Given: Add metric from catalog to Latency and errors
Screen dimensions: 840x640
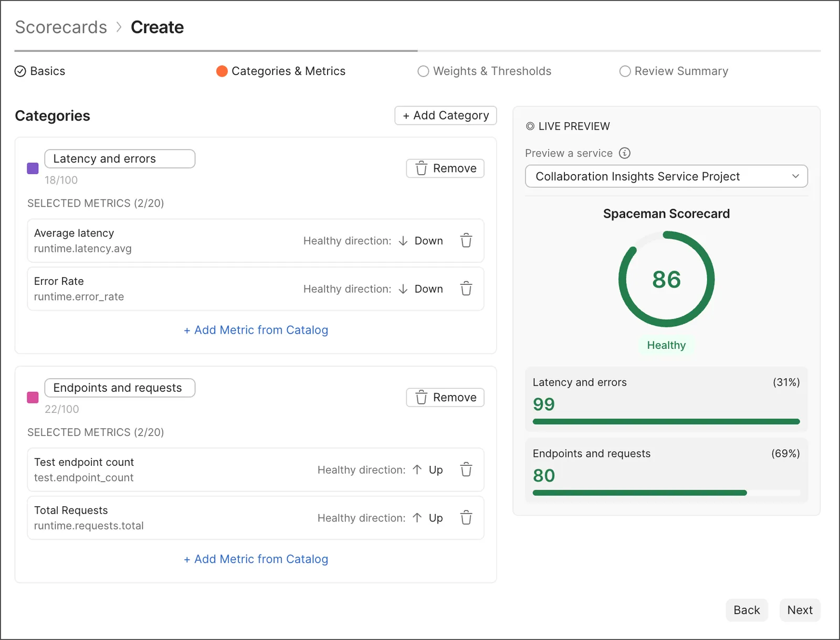Looking at the screenshot, I should click(x=256, y=330).
